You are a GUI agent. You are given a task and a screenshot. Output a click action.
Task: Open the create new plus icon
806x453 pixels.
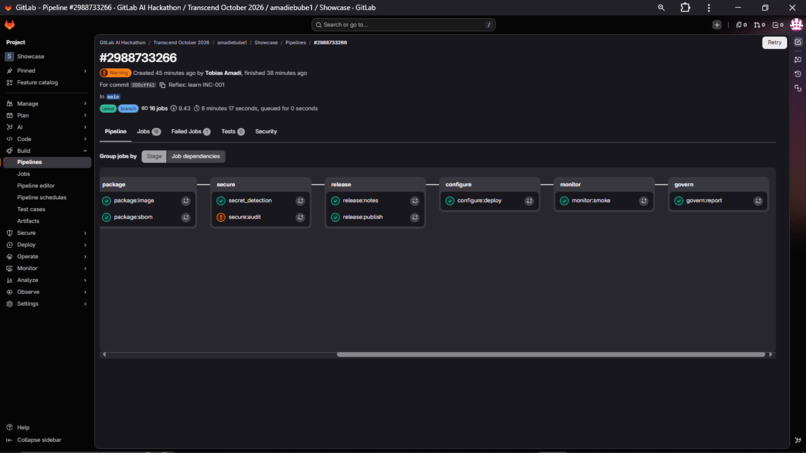coord(717,25)
